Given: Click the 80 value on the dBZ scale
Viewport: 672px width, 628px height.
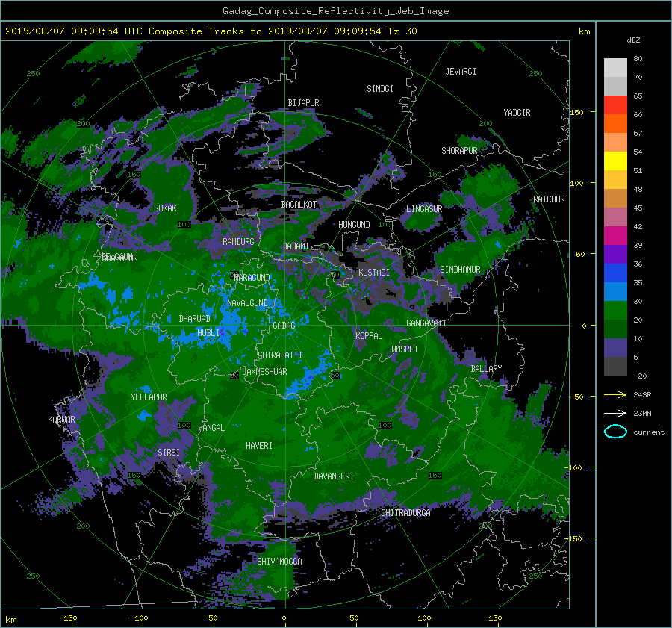Looking at the screenshot, I should (638, 59).
